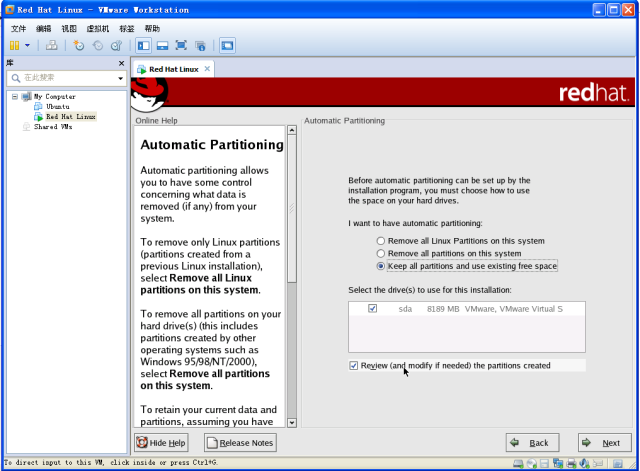This screenshot has height=471, width=640.
Task: Click the floppy drive status bar icon
Action: 544,463
